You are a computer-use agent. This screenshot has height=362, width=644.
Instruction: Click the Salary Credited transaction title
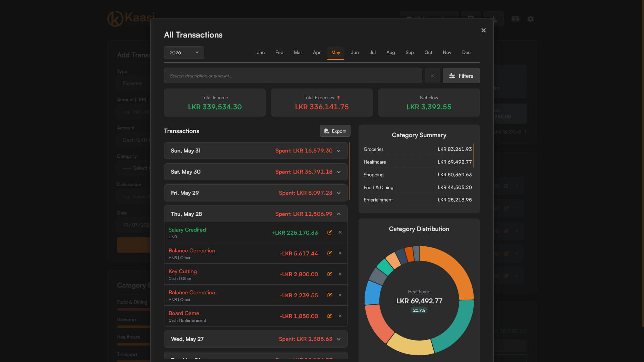pyautogui.click(x=187, y=230)
